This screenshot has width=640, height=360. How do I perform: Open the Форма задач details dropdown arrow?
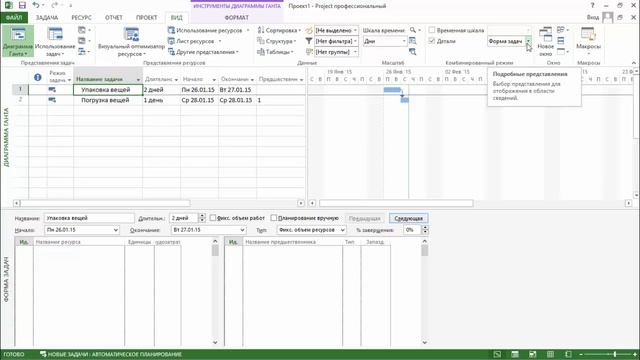(x=528, y=41)
